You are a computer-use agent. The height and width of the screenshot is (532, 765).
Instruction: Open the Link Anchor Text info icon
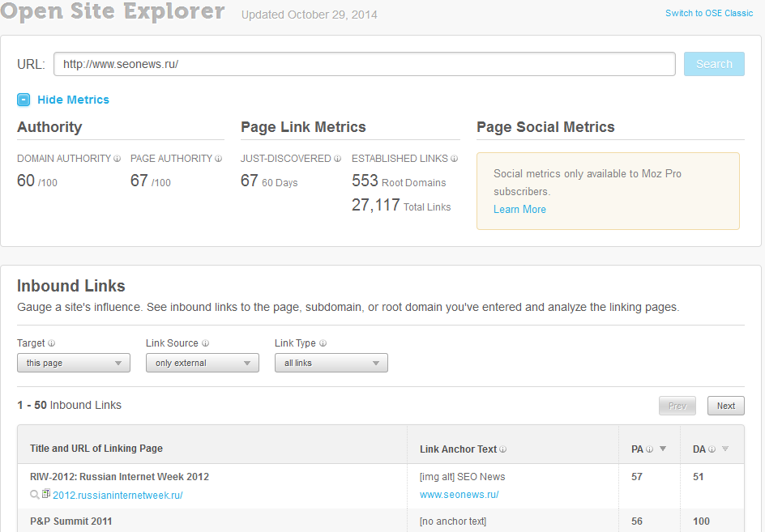[x=503, y=449]
